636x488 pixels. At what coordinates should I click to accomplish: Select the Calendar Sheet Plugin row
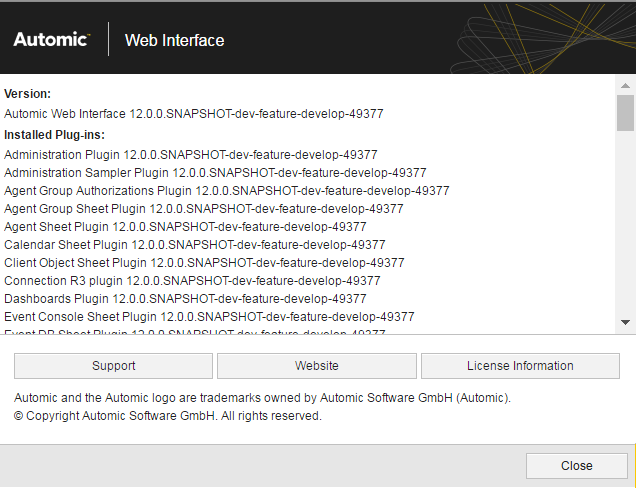click(x=195, y=245)
